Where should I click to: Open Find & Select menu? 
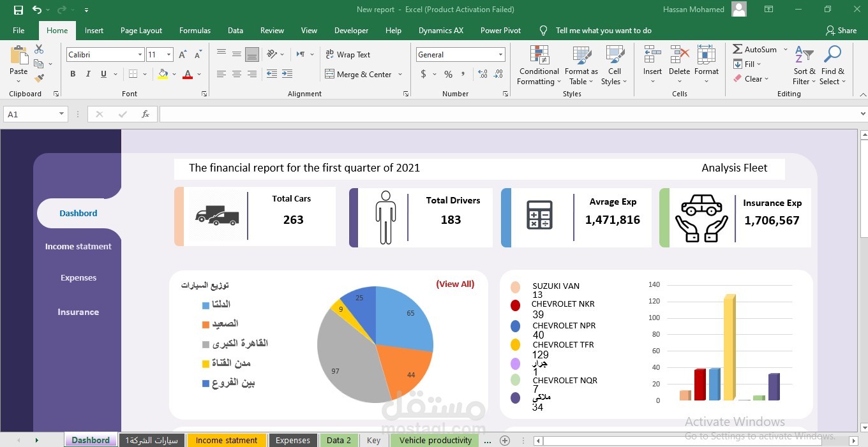[x=833, y=65]
